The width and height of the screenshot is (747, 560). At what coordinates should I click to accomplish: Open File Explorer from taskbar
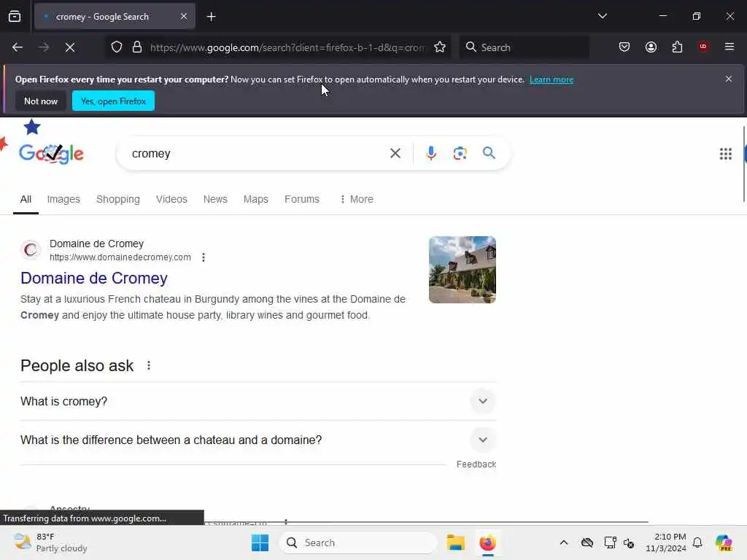click(455, 542)
